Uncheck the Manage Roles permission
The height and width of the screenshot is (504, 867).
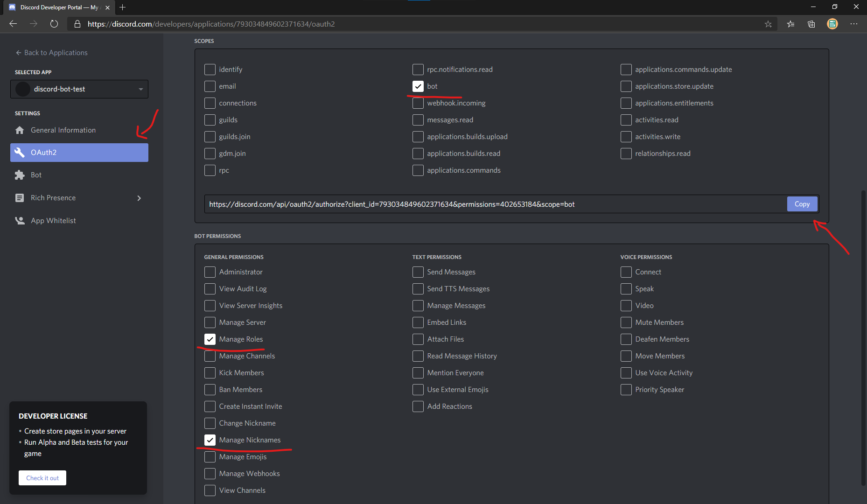[x=210, y=339]
